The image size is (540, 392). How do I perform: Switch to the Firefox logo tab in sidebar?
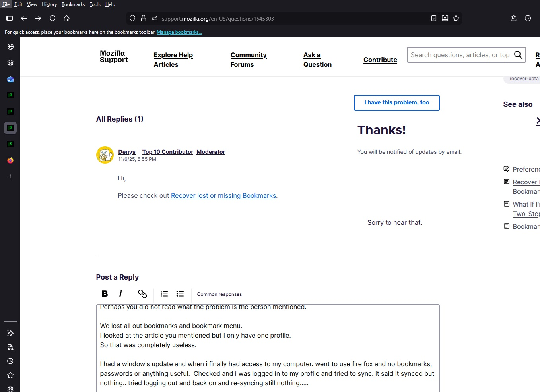[10, 160]
